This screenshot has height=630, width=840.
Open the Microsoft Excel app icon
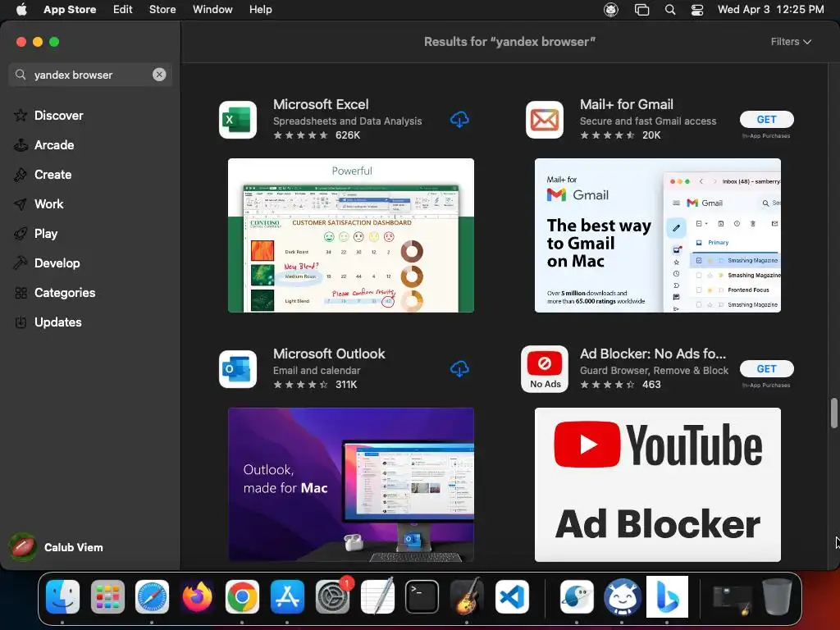pyautogui.click(x=238, y=120)
